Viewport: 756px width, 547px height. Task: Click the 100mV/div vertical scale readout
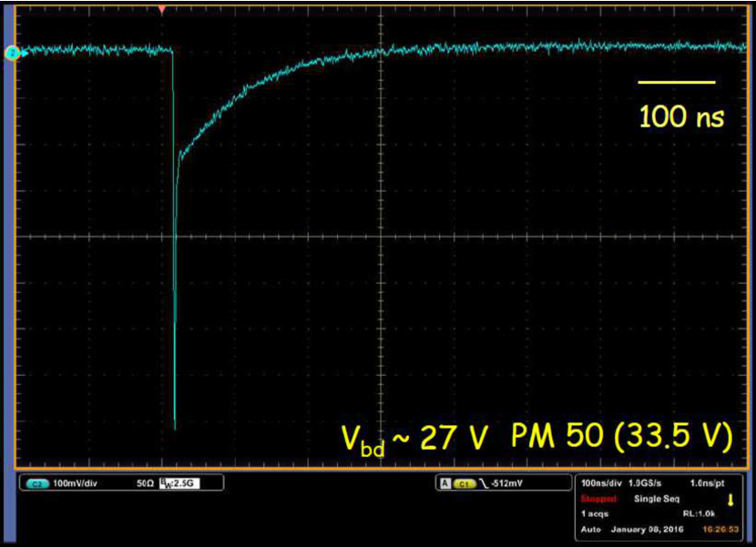75,483
